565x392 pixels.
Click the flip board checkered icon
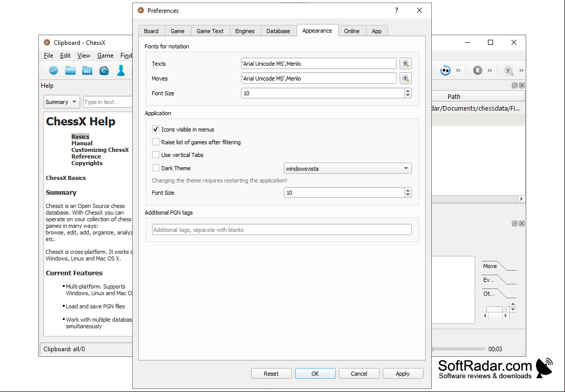pyautogui.click(x=446, y=70)
